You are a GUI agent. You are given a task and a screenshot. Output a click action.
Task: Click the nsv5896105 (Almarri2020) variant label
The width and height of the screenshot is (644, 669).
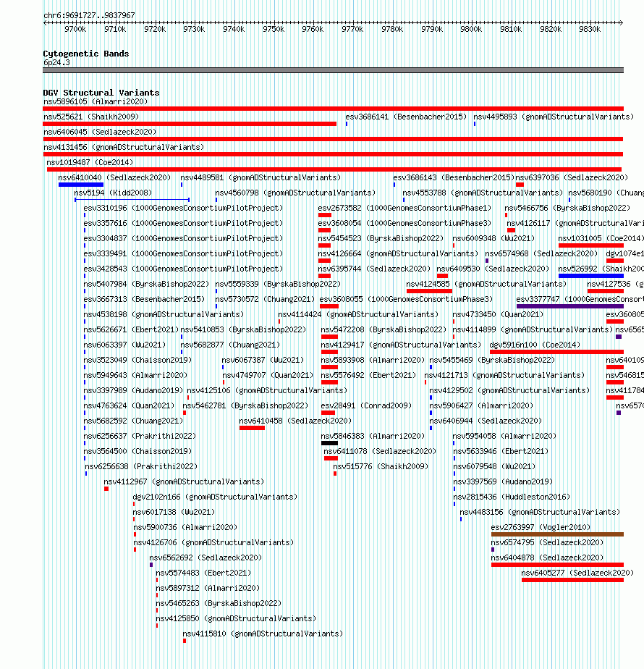coord(96,101)
